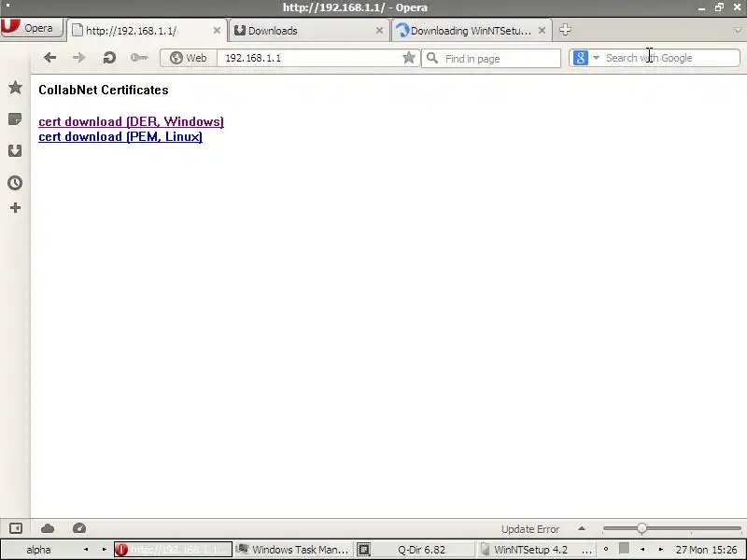Click the alpha desktop label in taskbar
747x560 pixels.
pos(38,550)
